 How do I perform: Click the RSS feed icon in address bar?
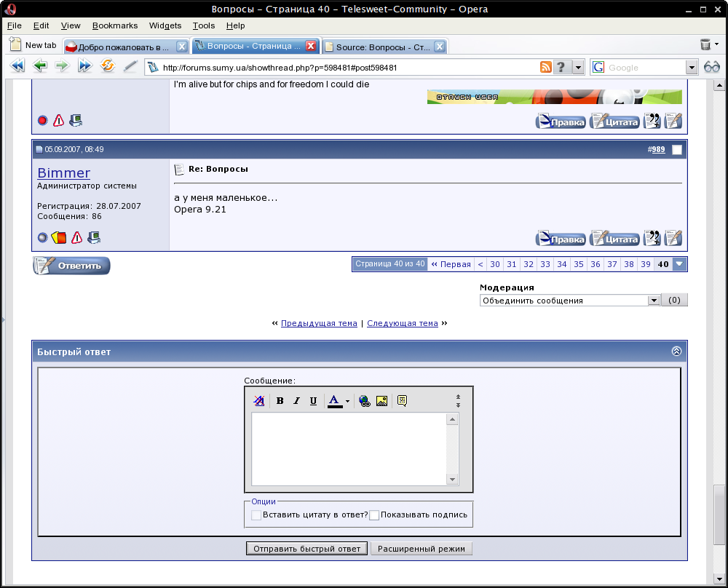(545, 67)
